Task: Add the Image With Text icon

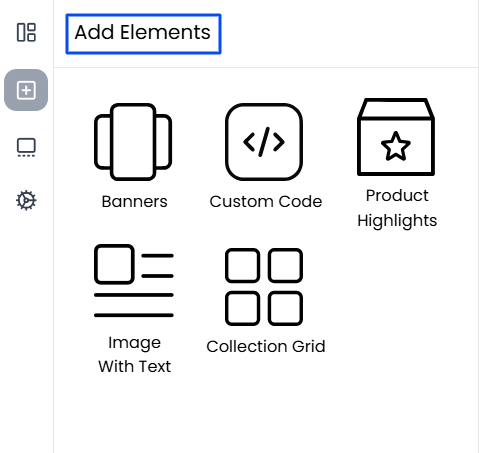Action: [x=134, y=281]
